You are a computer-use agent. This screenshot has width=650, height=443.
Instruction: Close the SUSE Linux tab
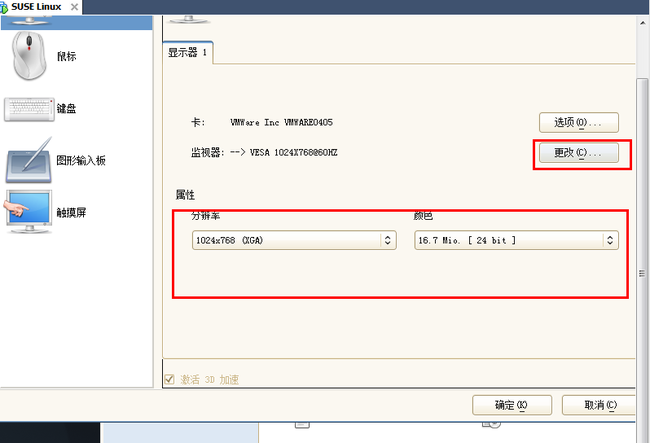(74, 7)
